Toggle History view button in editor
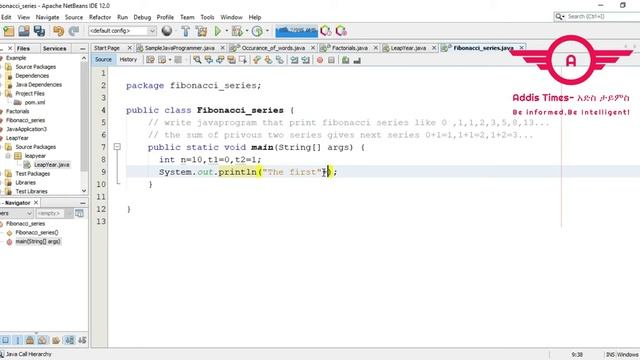Viewport: 640px width, 360px height. (x=128, y=60)
